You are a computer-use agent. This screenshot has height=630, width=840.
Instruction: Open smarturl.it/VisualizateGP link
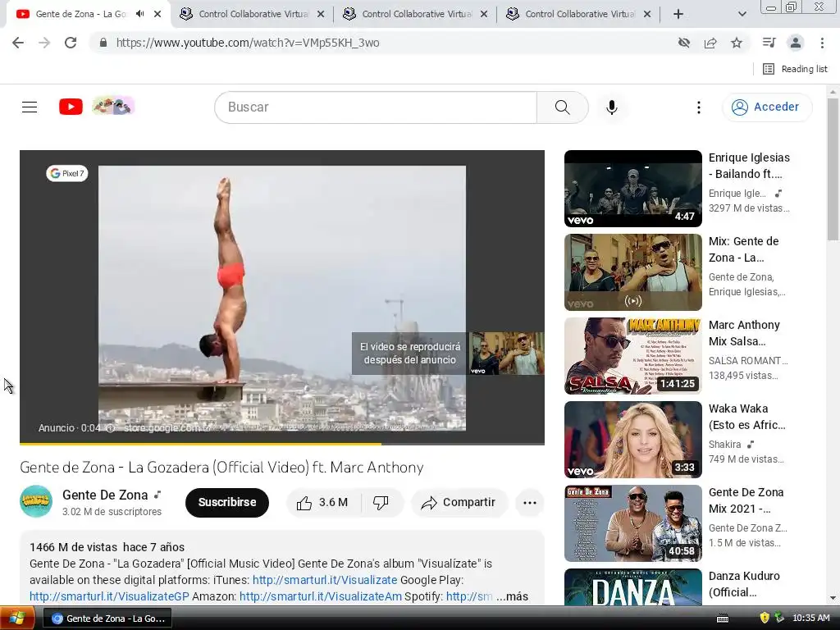(109, 597)
